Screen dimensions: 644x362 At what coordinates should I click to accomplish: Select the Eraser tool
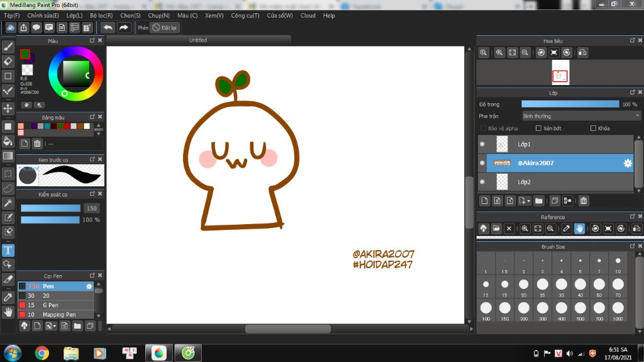(x=8, y=61)
